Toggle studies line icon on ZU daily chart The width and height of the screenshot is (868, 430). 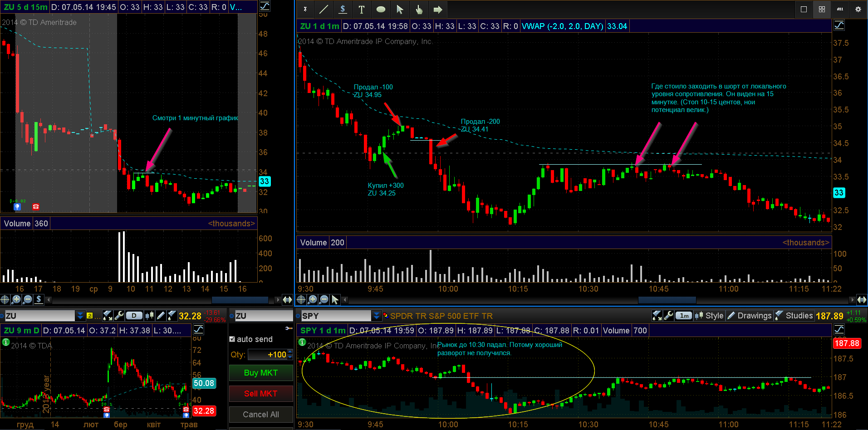[x=198, y=330]
